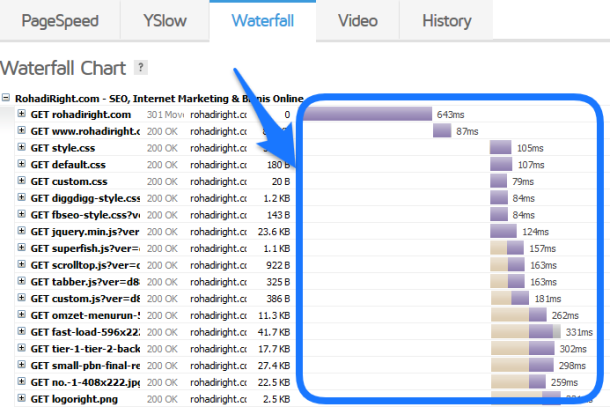Click the '157ms' duration label
Image resolution: width=610 pixels, height=407 pixels.
click(x=543, y=249)
